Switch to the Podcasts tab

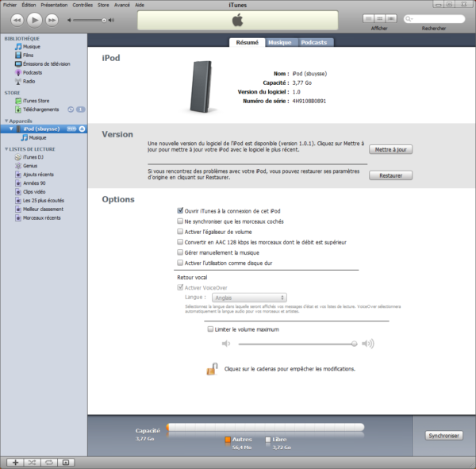(315, 43)
